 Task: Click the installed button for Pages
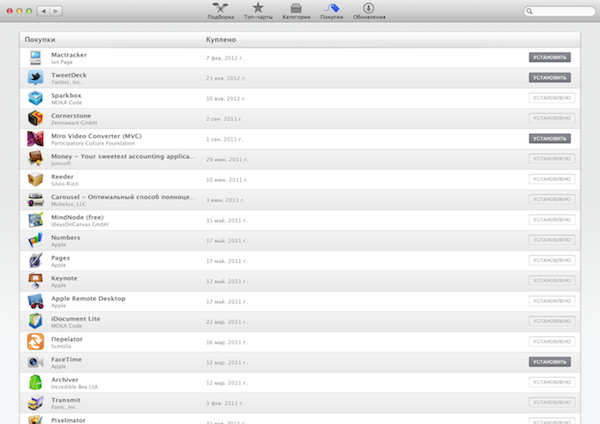[x=552, y=260]
